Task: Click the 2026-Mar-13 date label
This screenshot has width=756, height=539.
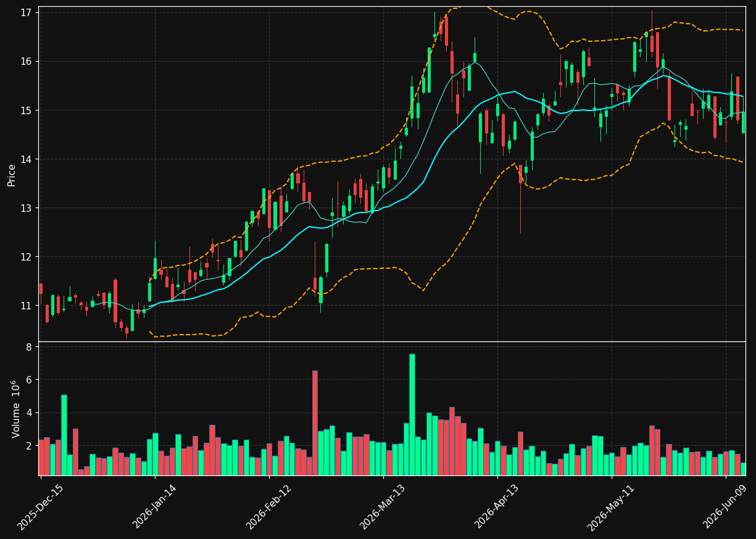Action: 383,506
